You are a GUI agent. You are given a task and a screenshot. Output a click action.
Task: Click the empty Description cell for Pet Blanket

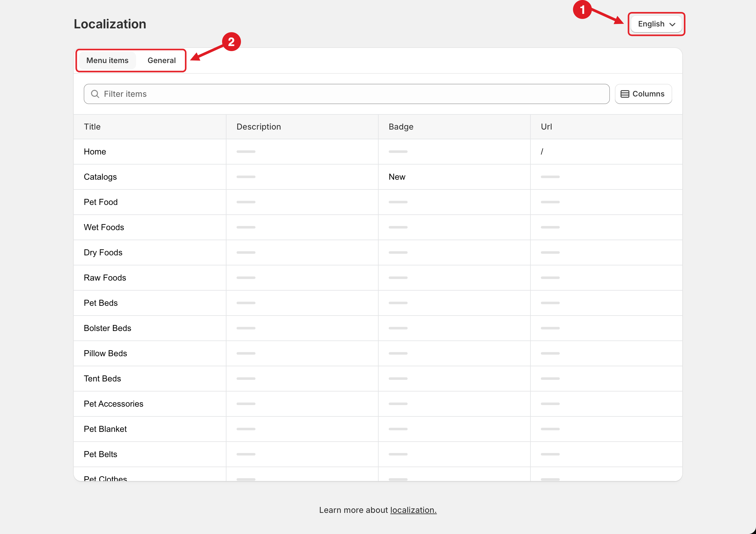(302, 429)
